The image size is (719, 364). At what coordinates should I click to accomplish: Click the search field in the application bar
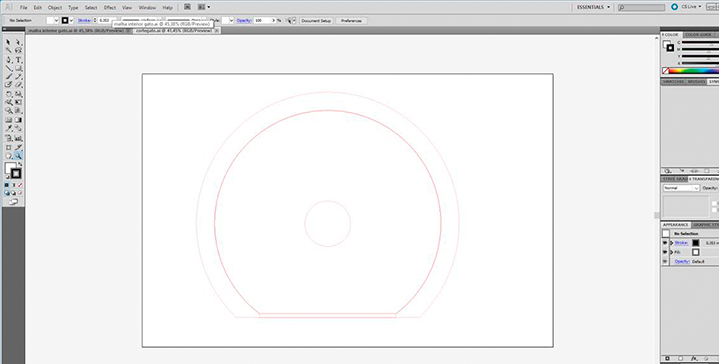641,7
